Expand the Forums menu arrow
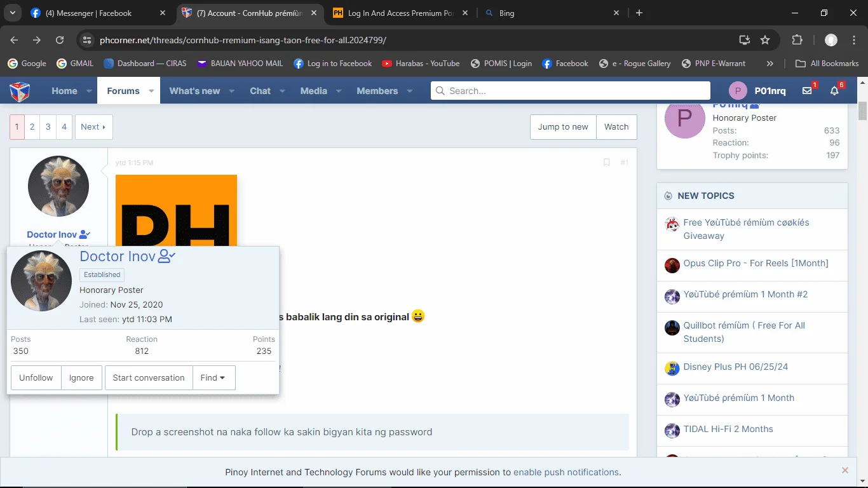Image resolution: width=868 pixels, height=488 pixels. 151,91
